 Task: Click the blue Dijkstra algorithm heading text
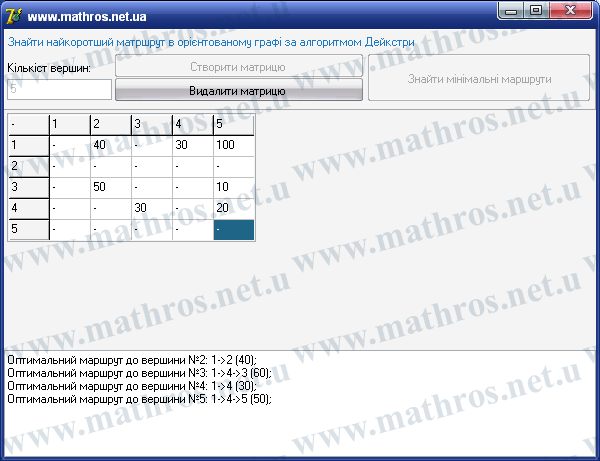(x=211, y=42)
